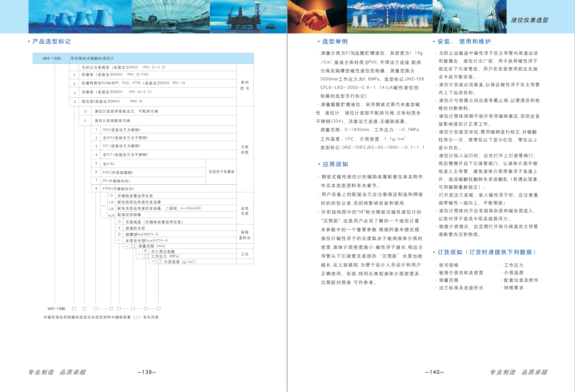Select the G 高压型 row

pyautogui.click(x=153, y=101)
